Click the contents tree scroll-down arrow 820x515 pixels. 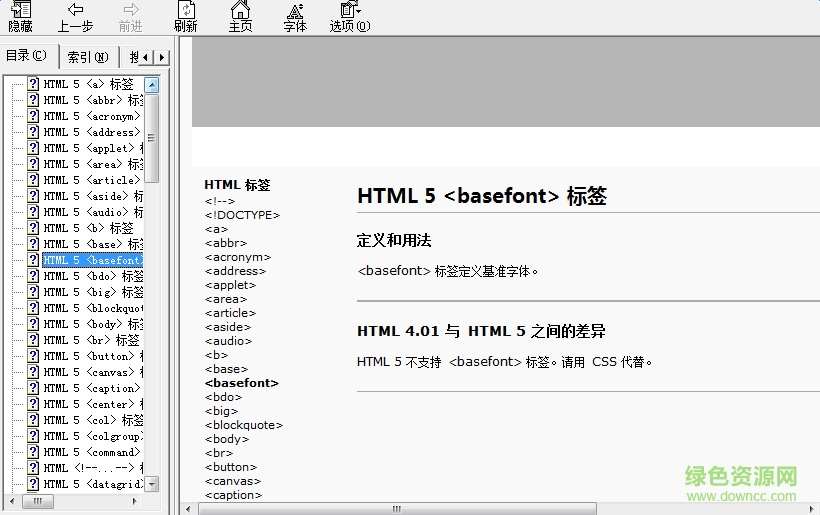point(152,484)
